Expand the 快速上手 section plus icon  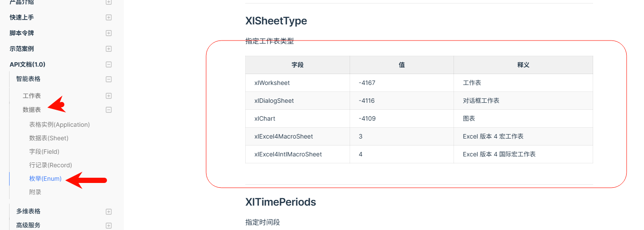click(x=109, y=17)
